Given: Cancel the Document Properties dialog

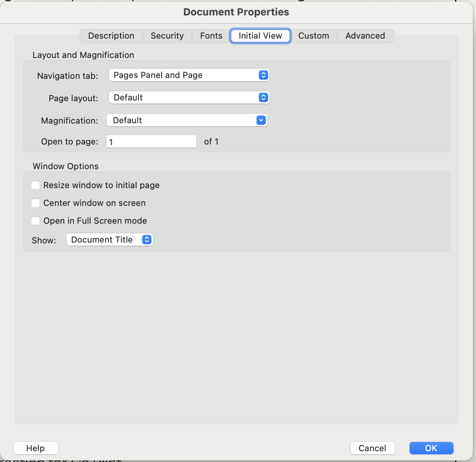Looking at the screenshot, I should 372,448.
